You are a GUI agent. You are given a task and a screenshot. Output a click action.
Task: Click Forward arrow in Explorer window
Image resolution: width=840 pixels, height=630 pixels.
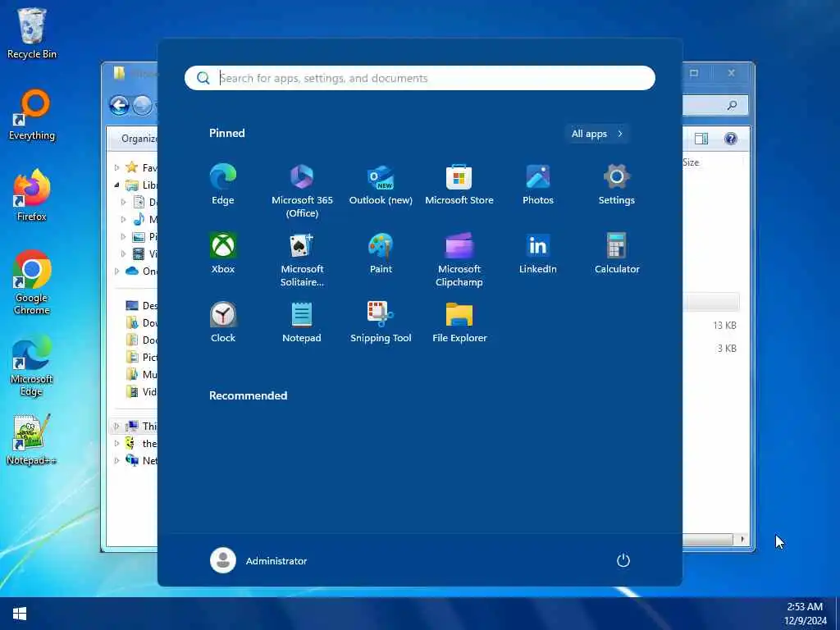[142, 106]
